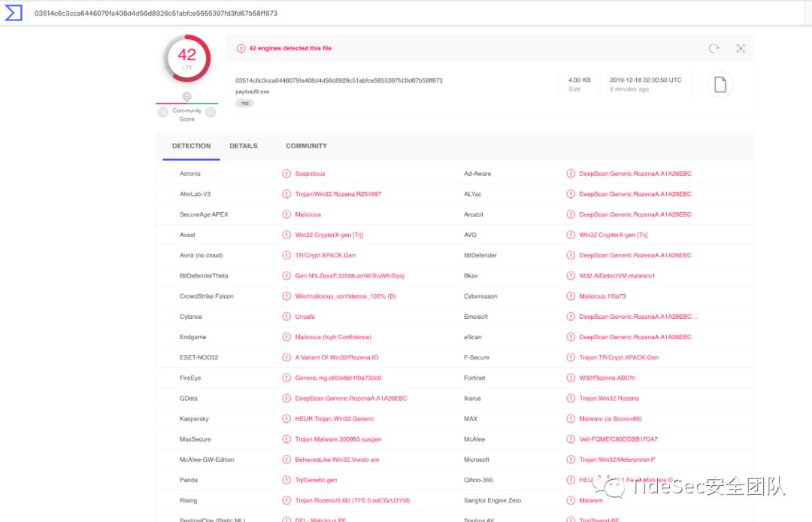Click the alert icon beside Acronis Suspicious
The height and width of the screenshot is (522, 812).
[x=286, y=174]
